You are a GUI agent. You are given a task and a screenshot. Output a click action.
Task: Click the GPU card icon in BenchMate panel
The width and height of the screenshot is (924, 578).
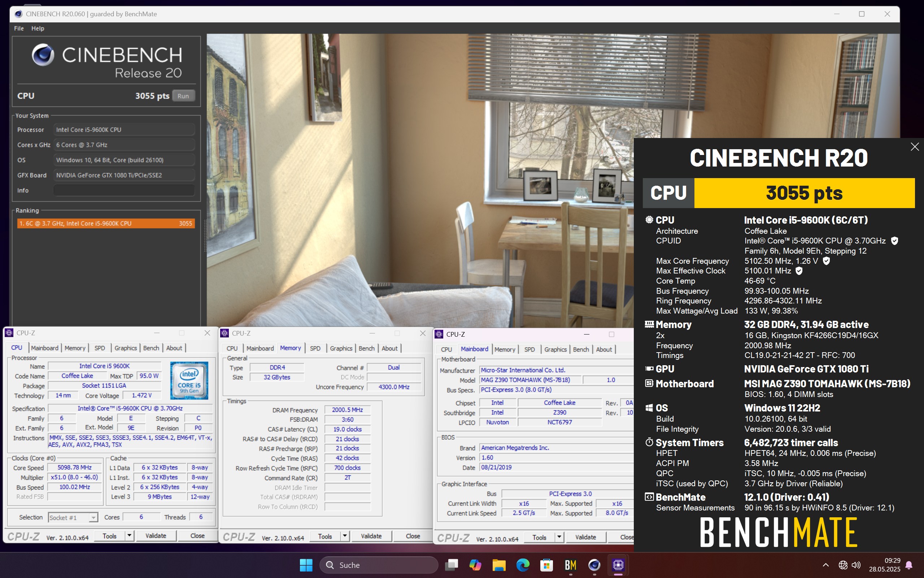tap(649, 369)
